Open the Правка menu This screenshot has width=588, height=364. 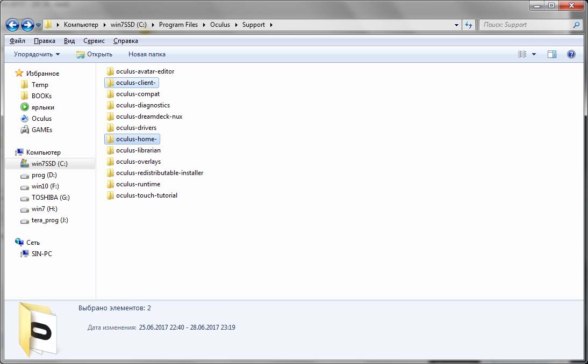44,41
